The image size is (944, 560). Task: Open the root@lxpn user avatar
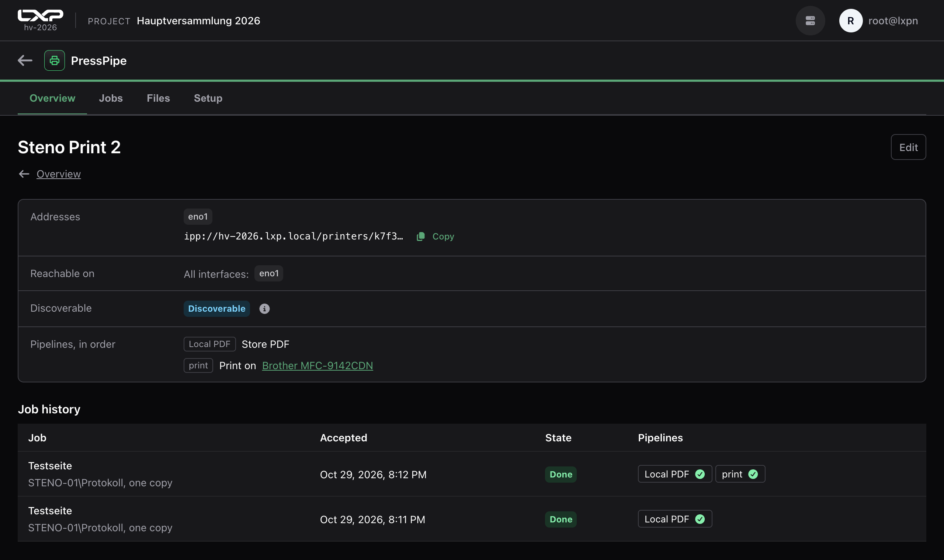pos(850,21)
